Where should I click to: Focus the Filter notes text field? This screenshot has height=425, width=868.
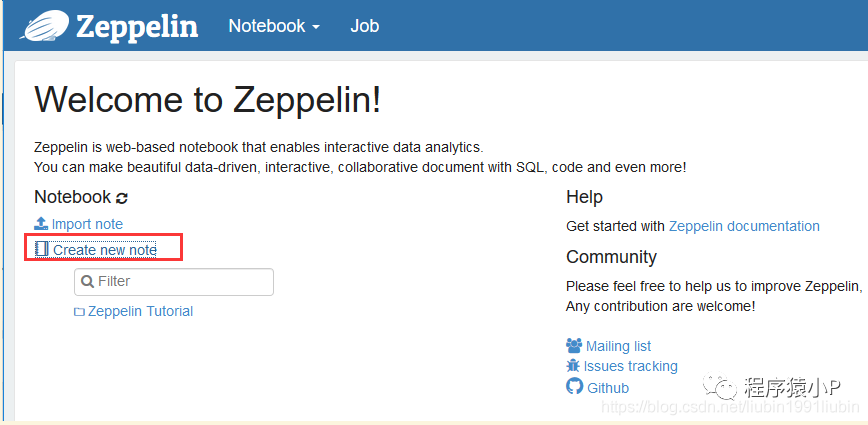pos(174,282)
